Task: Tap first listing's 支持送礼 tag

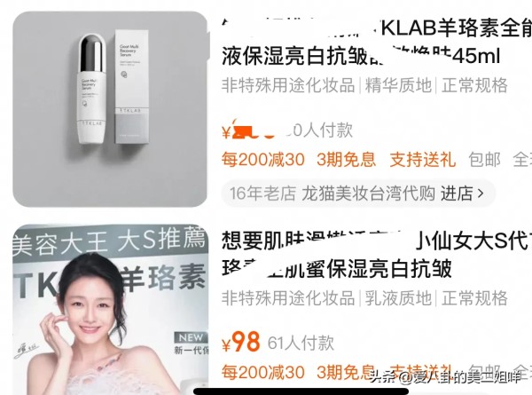Action: point(422,159)
